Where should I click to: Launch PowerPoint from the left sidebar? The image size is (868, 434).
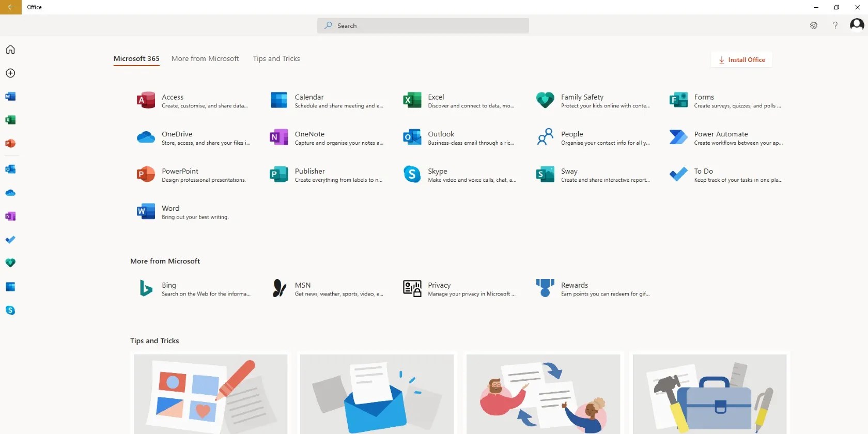(x=10, y=143)
